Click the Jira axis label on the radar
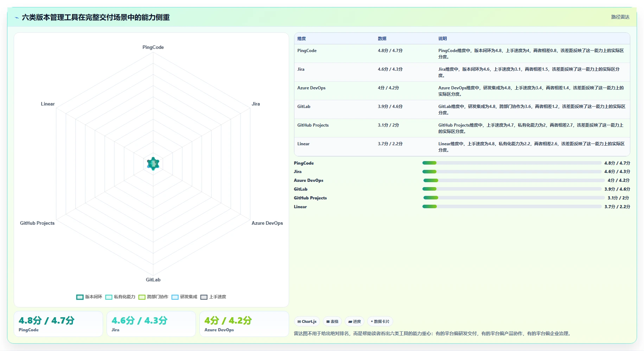 [256, 104]
